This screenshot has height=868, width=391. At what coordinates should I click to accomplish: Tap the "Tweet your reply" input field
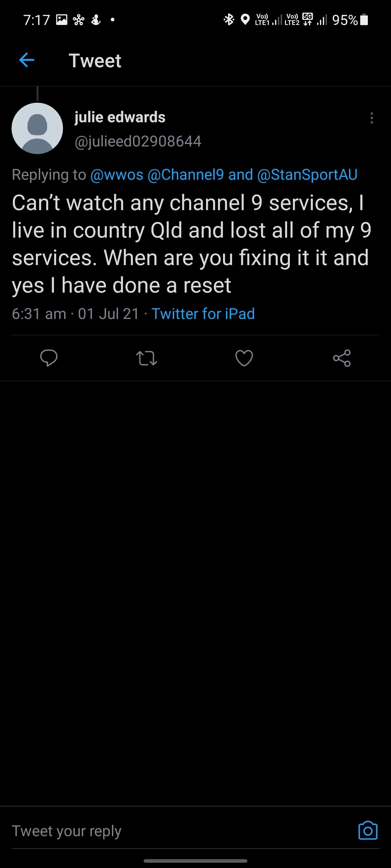(x=174, y=831)
